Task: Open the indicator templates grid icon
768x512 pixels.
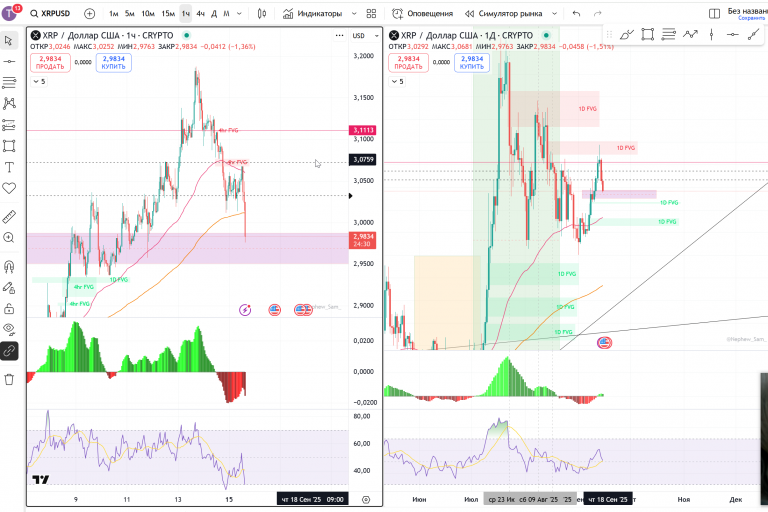Action: click(x=372, y=14)
